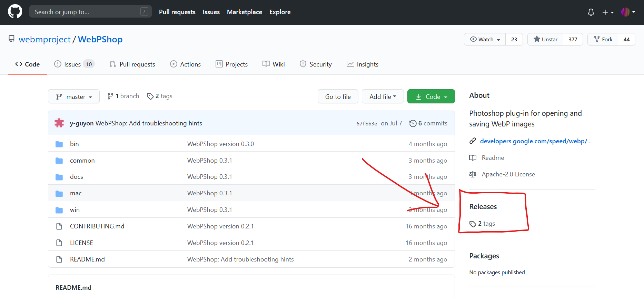Select the Code tab
Image resolution: width=644 pixels, height=298 pixels.
[27, 64]
